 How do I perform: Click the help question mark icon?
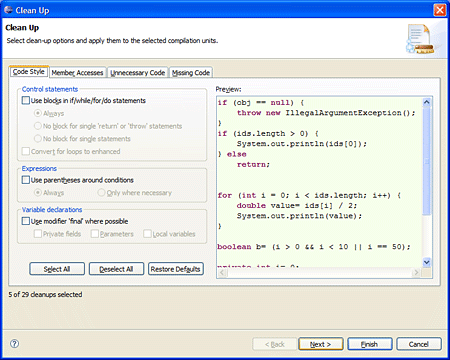[x=14, y=344]
